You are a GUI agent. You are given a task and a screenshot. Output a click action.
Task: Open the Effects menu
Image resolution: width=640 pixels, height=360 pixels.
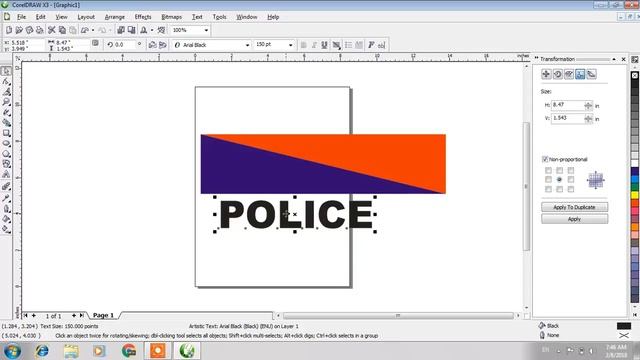[143, 17]
